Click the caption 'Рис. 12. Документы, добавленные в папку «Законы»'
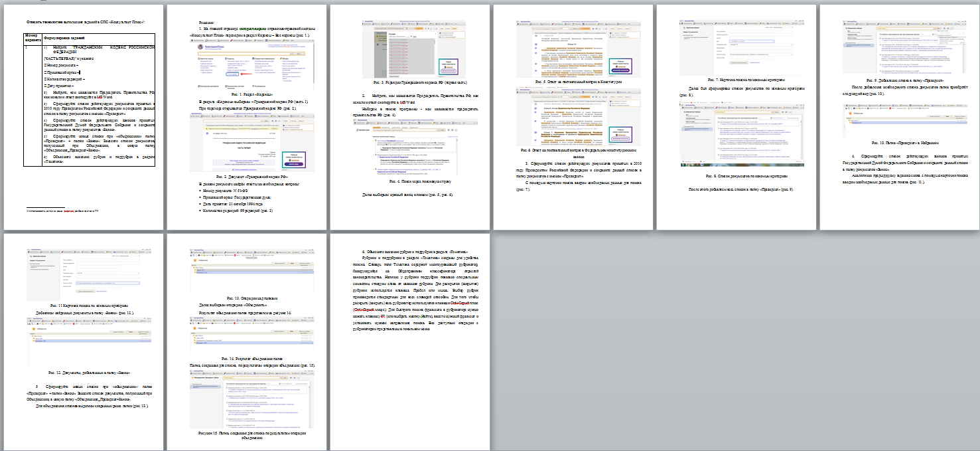This screenshot has height=451, width=980. 88,374
